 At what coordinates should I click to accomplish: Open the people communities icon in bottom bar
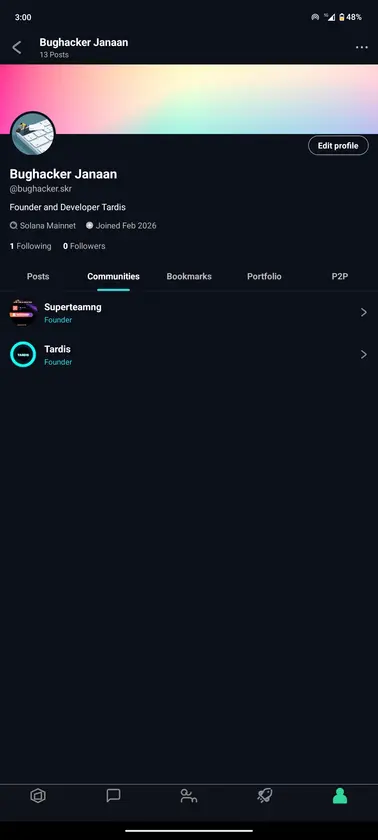[188, 796]
